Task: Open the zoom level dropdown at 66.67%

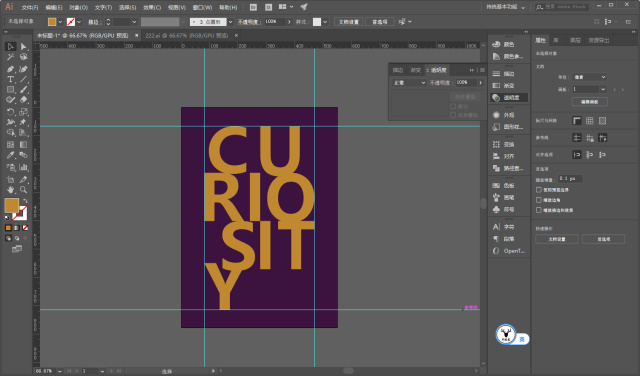Action: pos(60,371)
